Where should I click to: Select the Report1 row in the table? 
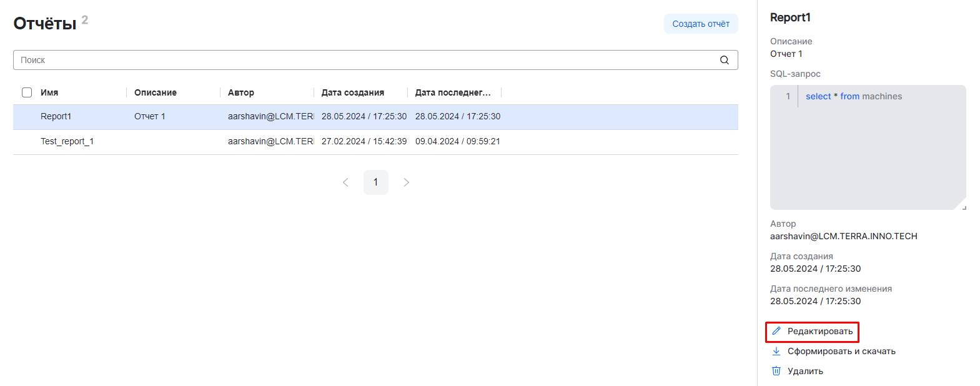point(56,117)
